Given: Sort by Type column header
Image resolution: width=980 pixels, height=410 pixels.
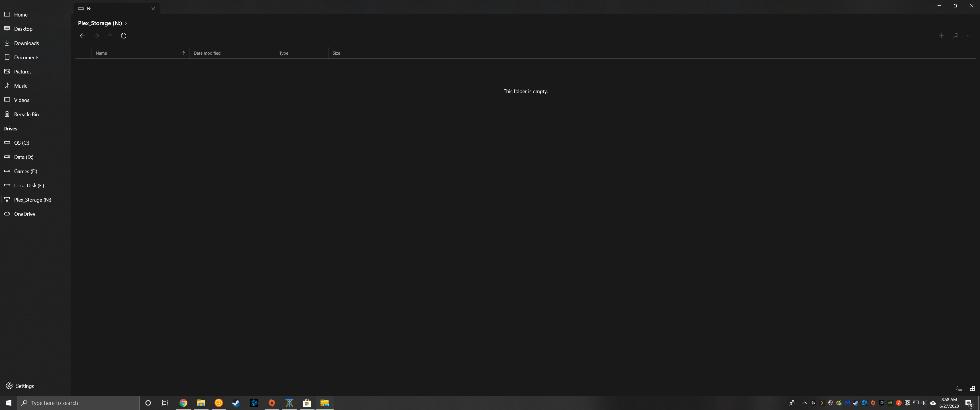Looking at the screenshot, I should tap(301, 53).
